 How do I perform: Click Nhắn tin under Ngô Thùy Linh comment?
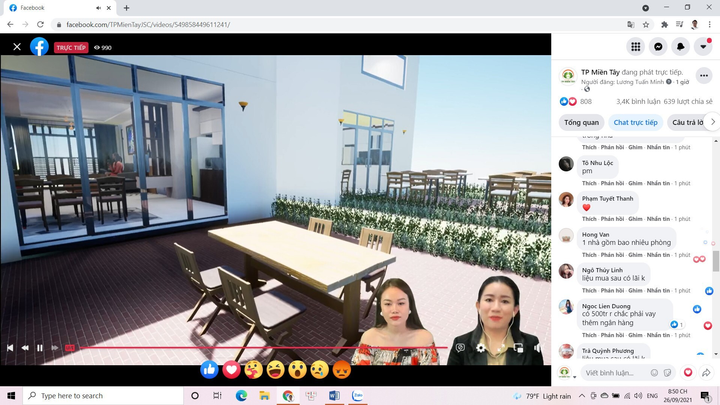(x=658, y=291)
